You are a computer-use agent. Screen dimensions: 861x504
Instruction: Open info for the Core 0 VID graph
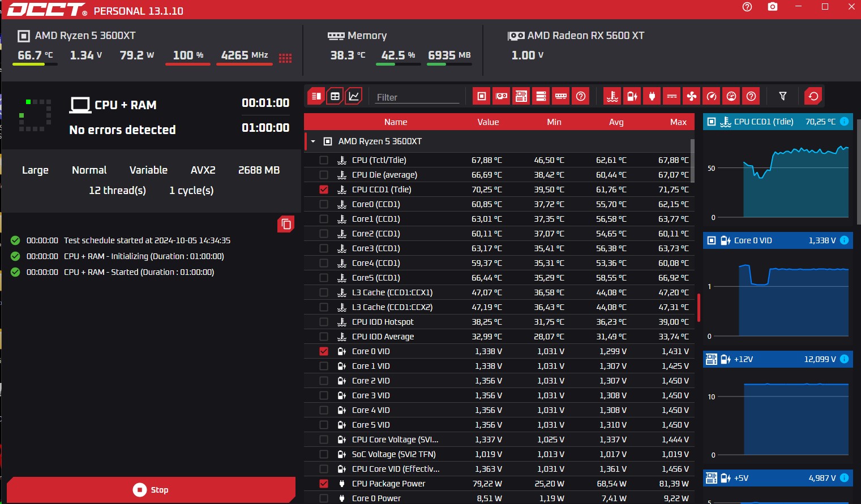click(844, 240)
